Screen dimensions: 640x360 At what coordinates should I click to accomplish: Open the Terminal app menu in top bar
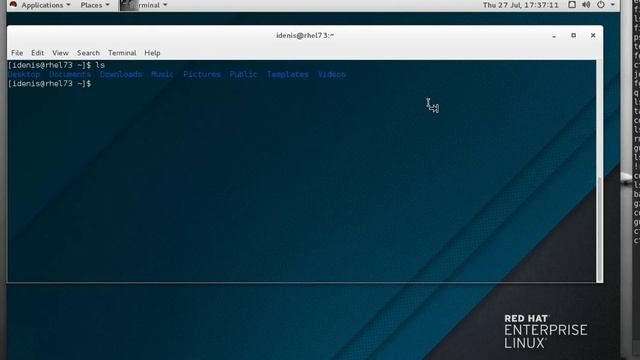coord(144,5)
